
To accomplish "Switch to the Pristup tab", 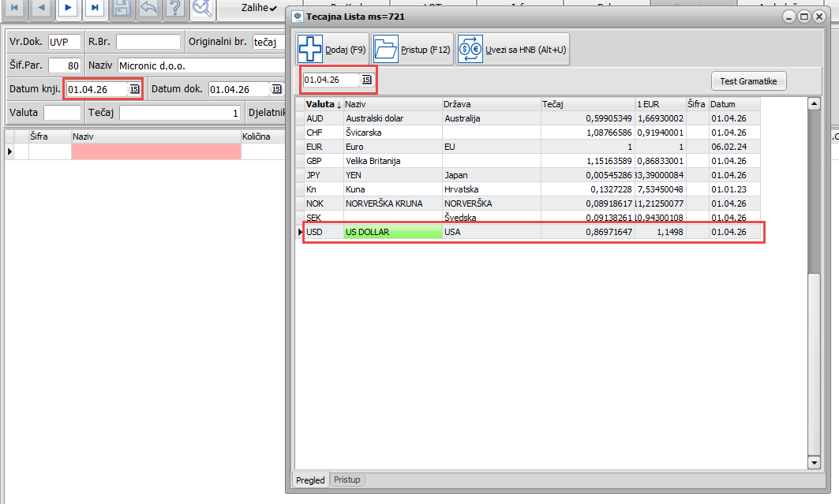I will pos(346,480).
